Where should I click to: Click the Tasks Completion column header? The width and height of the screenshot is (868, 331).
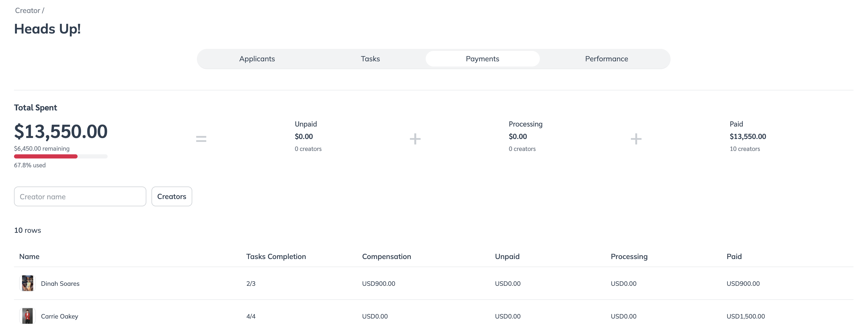click(x=276, y=256)
